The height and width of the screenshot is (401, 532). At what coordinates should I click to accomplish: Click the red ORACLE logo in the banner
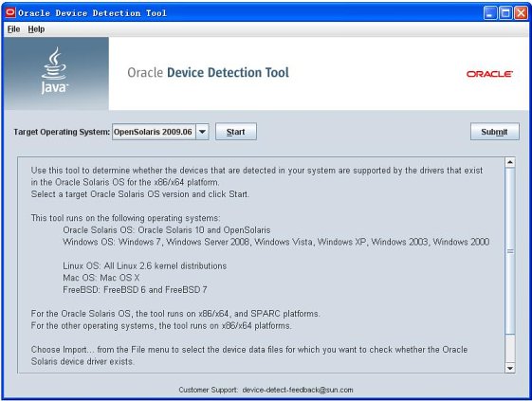coord(489,74)
